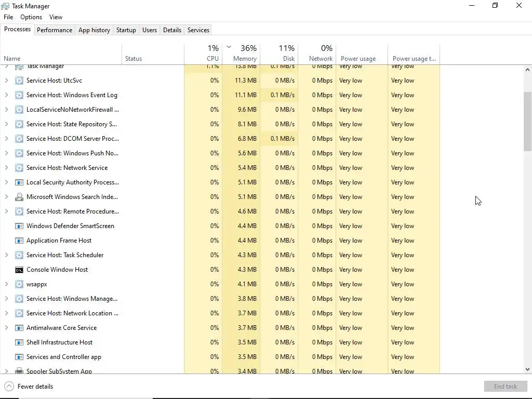This screenshot has width=532, height=399.
Task: Switch to the Services tab
Action: [198, 30]
